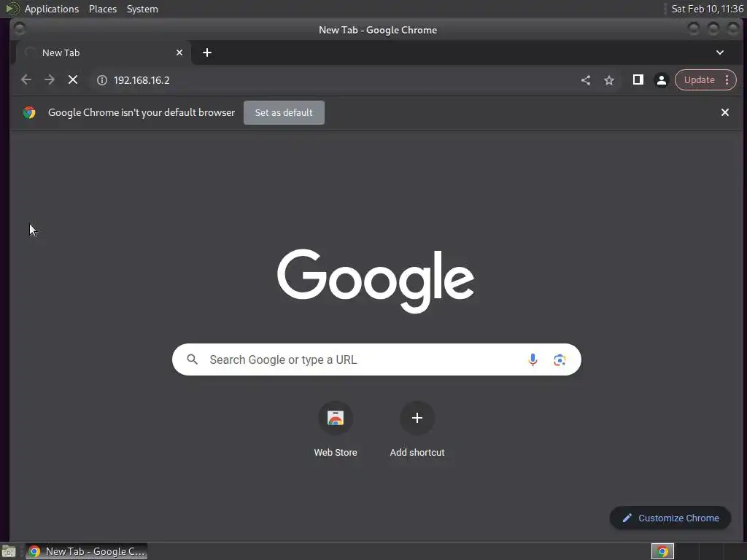Viewport: 747px width, 560px height.
Task: Click the Set as default button
Action: (x=284, y=112)
